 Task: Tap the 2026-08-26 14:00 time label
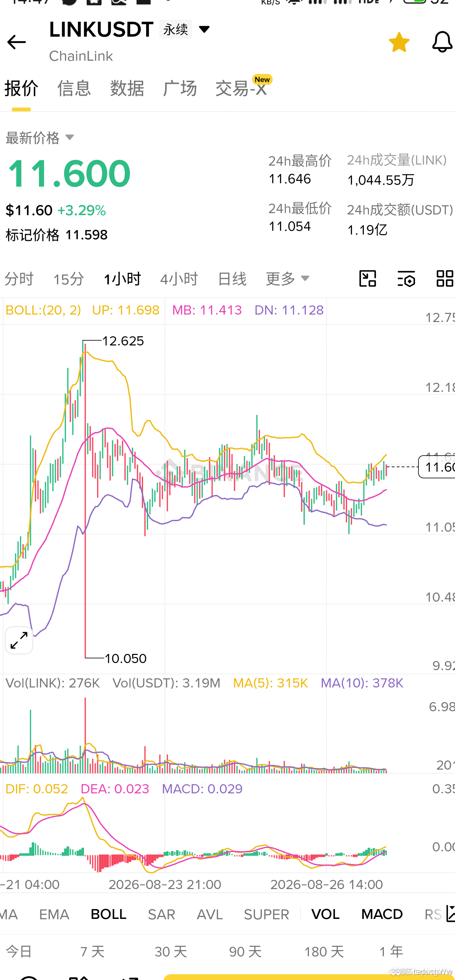(x=327, y=885)
